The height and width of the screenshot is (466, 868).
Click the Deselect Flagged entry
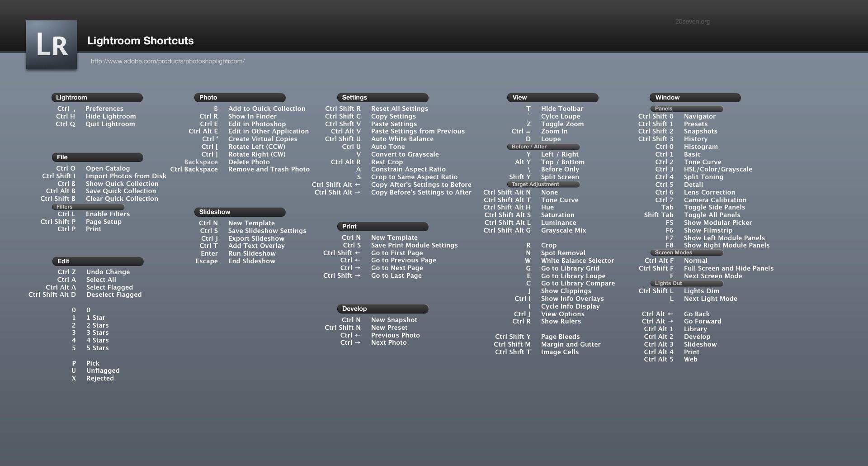click(x=114, y=295)
